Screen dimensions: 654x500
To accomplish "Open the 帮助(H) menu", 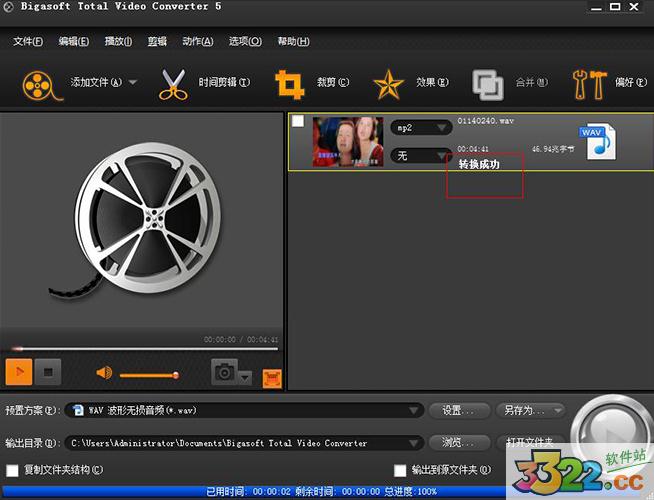I will [x=294, y=41].
